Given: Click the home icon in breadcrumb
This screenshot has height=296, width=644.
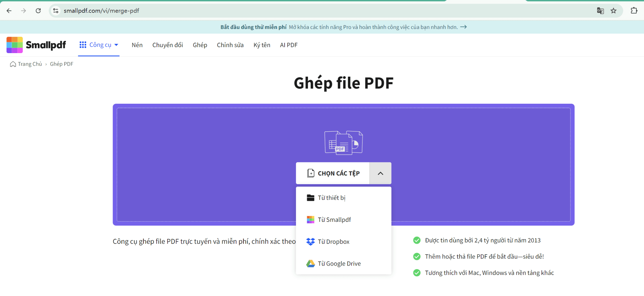Looking at the screenshot, I should coord(13,64).
